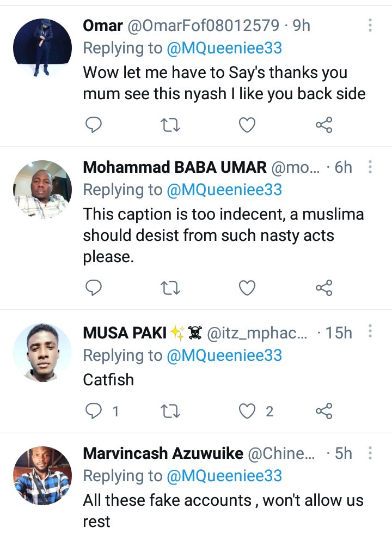Like Omar's tweet with the heart
The image size is (392, 533).
247,125
